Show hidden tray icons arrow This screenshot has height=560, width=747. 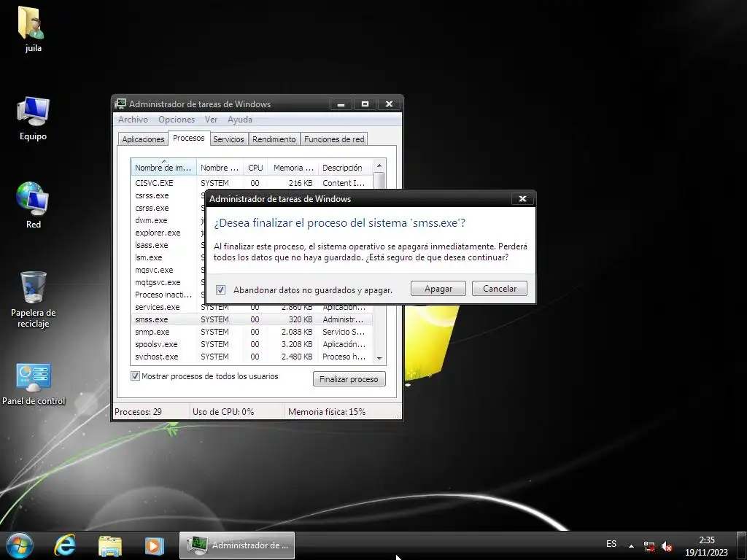click(631, 546)
